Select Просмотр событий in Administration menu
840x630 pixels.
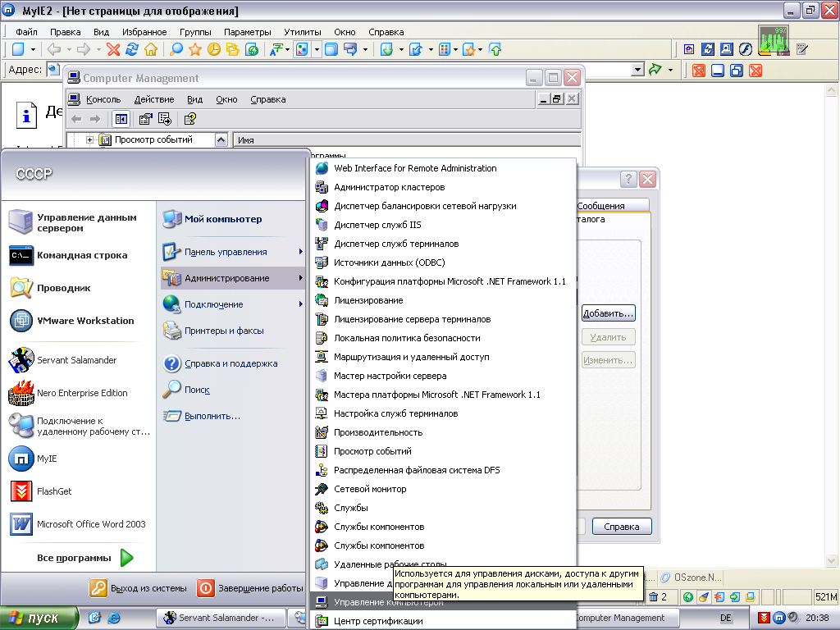tap(444, 451)
